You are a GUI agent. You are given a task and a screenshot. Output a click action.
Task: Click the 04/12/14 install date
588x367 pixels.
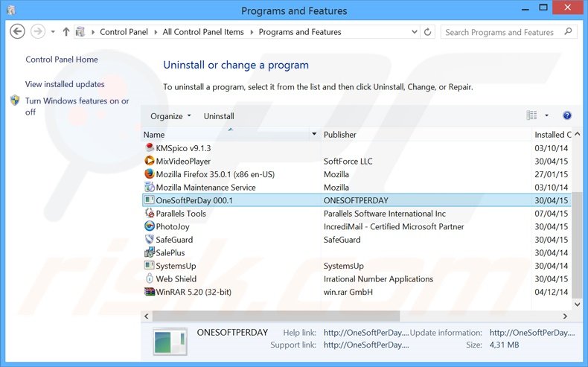(x=552, y=292)
